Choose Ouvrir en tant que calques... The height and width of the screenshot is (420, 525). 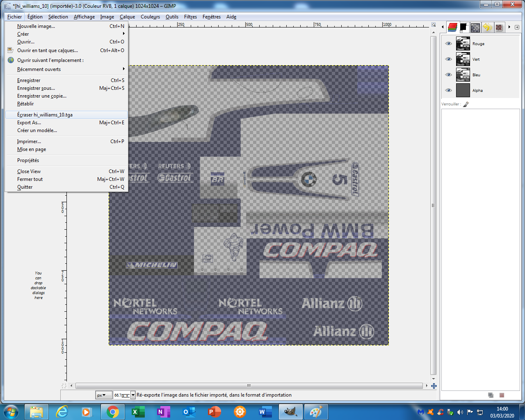tap(66, 50)
